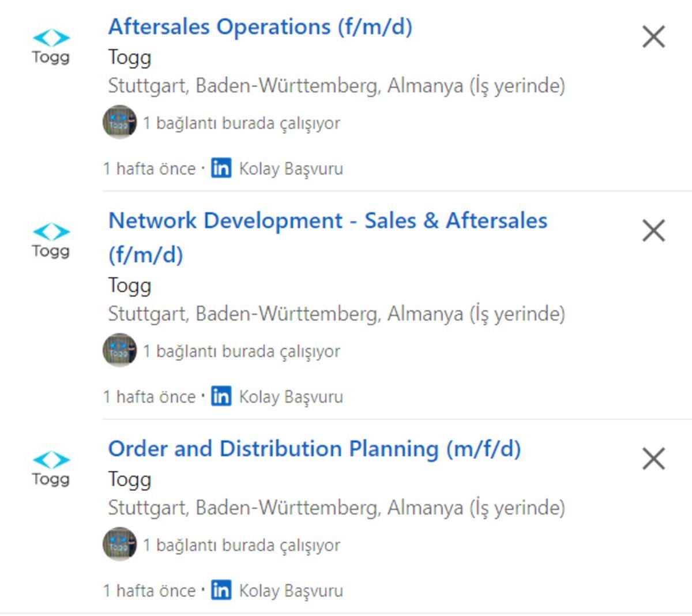Dismiss the Aftersales Operations job posting
692x616 pixels.
click(653, 37)
